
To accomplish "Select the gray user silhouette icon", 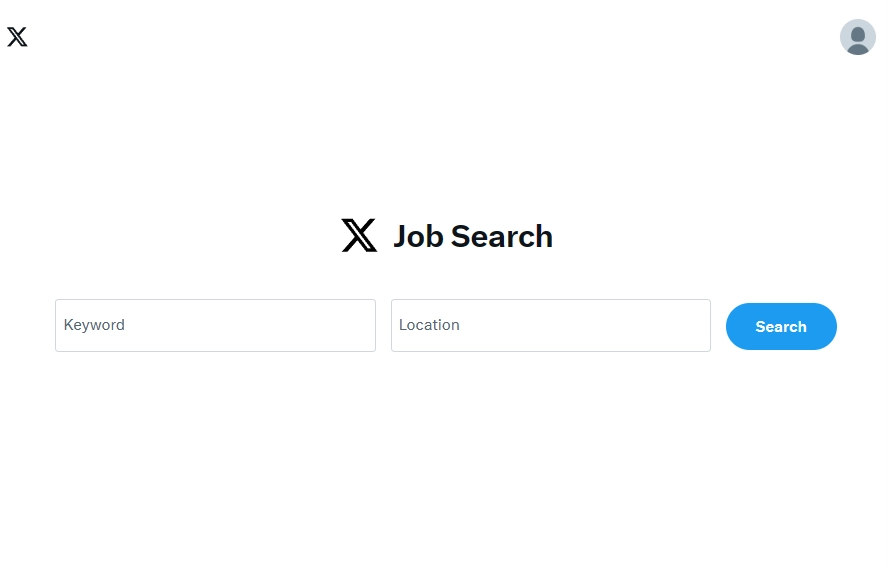I will point(858,37).
